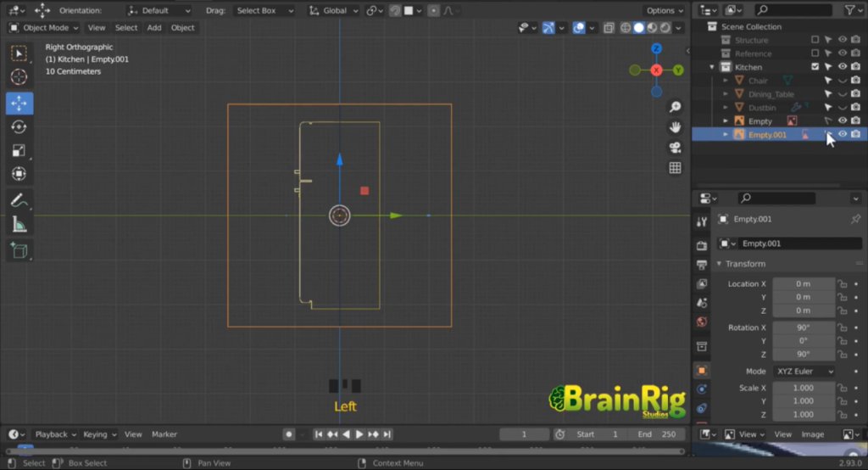Select the Transform tool

pyautogui.click(x=19, y=174)
